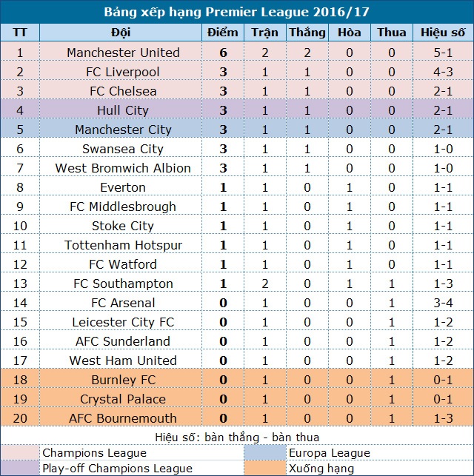The height and width of the screenshot is (476, 474).
Task: Click the table title Premier League 2016/17
Action: (x=237, y=13)
